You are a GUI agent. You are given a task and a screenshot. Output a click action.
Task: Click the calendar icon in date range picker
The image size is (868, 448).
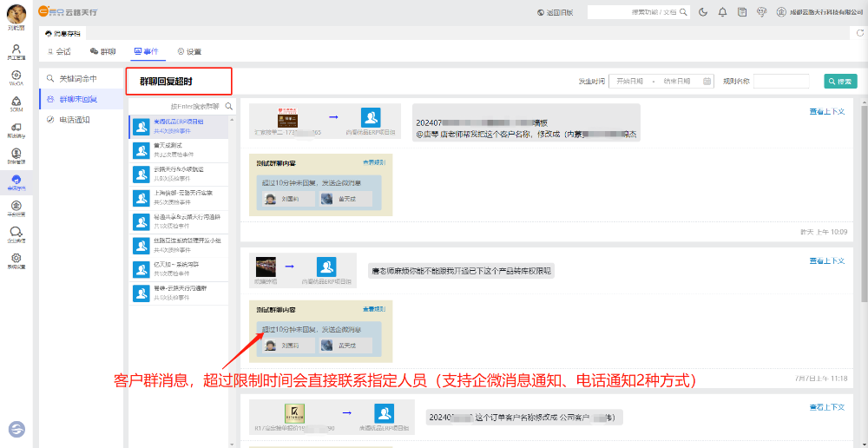tap(707, 81)
